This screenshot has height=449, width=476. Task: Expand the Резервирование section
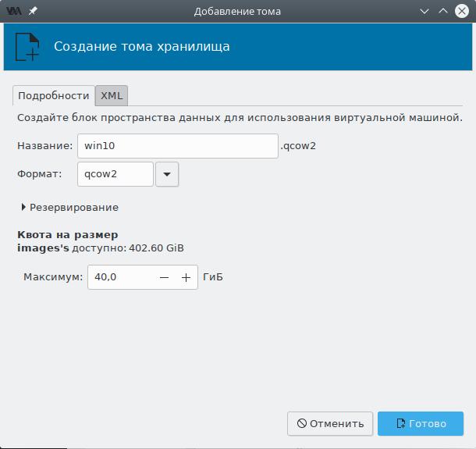pos(69,208)
